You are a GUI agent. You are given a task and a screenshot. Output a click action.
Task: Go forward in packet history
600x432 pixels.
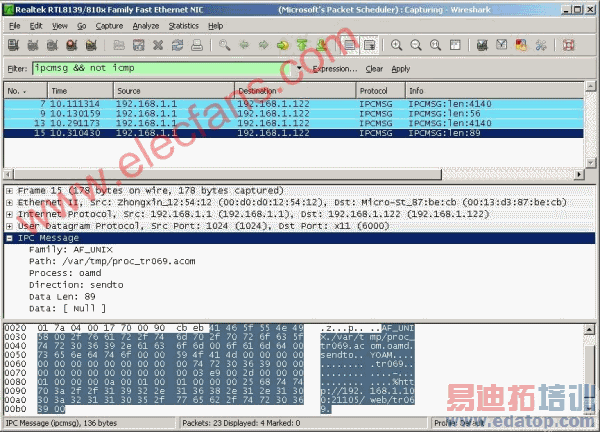(x=264, y=45)
